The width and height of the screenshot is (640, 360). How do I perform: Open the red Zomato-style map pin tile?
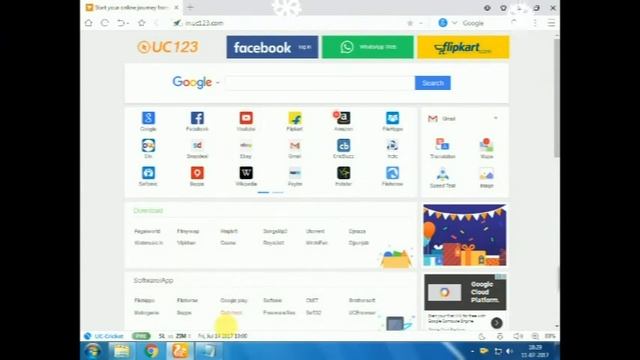click(x=197, y=176)
